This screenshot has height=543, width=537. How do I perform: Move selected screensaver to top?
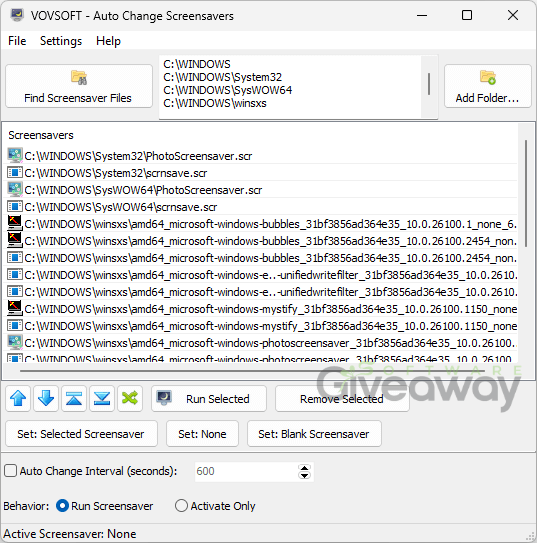(74, 399)
